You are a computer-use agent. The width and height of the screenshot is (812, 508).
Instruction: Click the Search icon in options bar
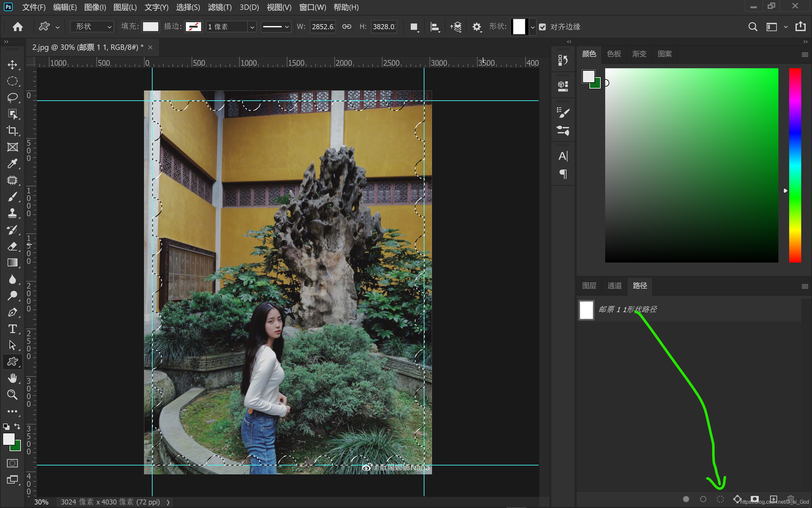[753, 27]
